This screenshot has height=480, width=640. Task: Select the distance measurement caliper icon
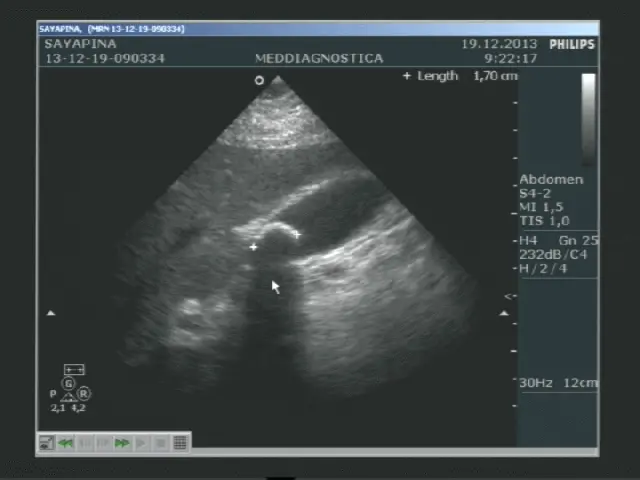point(74,370)
